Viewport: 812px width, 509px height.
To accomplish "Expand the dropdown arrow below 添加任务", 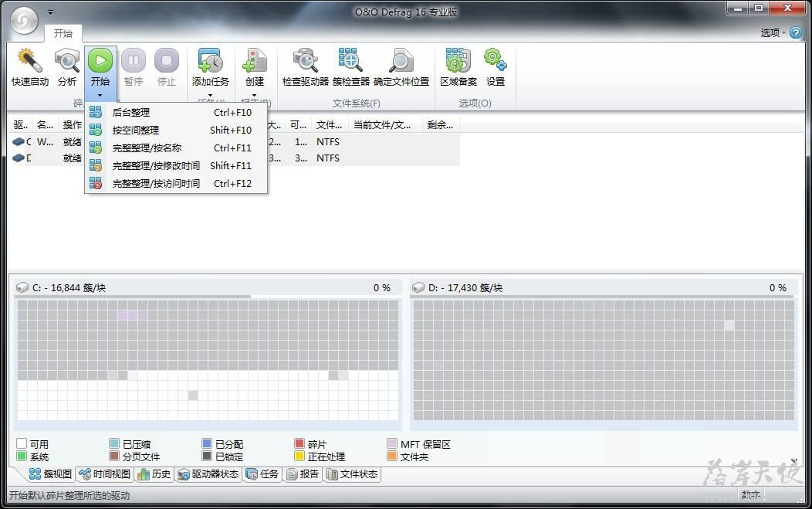I will (x=210, y=95).
